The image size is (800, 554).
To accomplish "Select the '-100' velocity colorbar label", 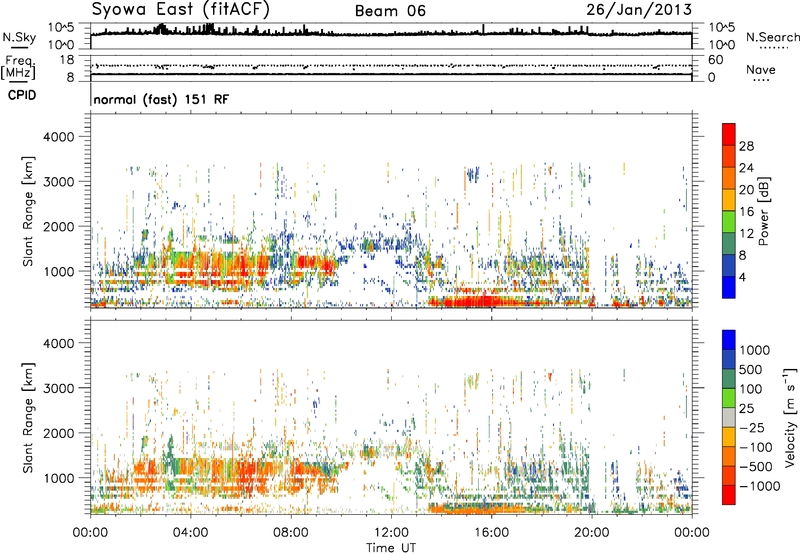I will (x=756, y=447).
